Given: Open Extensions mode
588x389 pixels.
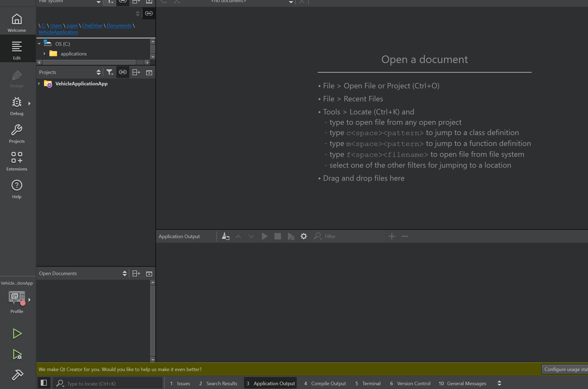Looking at the screenshot, I should point(17,161).
